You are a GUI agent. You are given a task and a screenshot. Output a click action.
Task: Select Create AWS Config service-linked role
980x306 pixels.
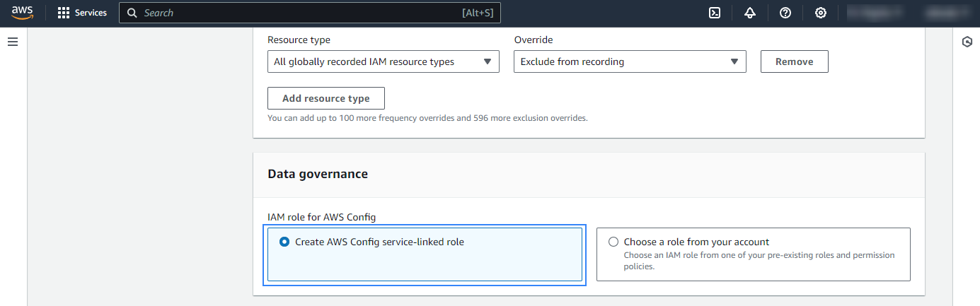pos(284,242)
